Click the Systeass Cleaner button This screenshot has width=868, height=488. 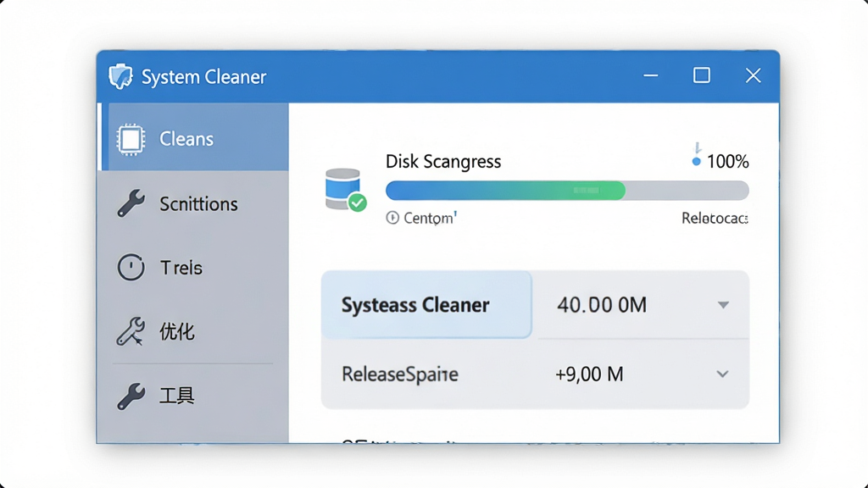pos(426,304)
